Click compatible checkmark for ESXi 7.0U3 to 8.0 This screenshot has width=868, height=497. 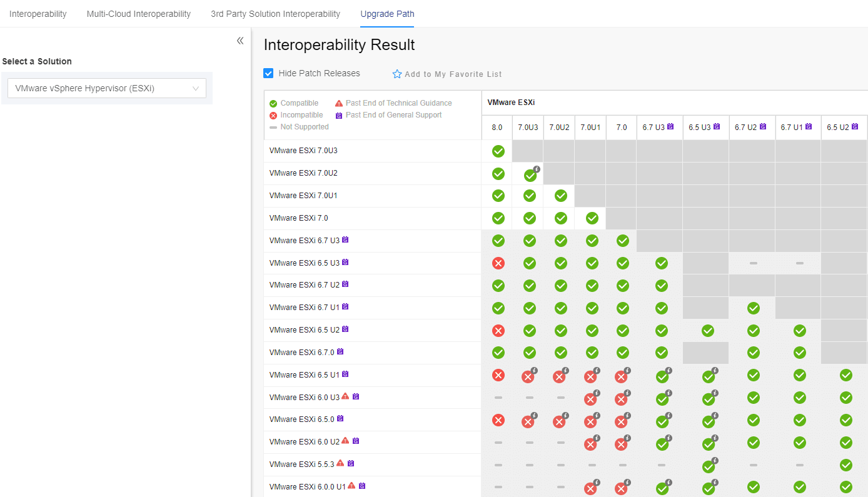[x=498, y=151]
